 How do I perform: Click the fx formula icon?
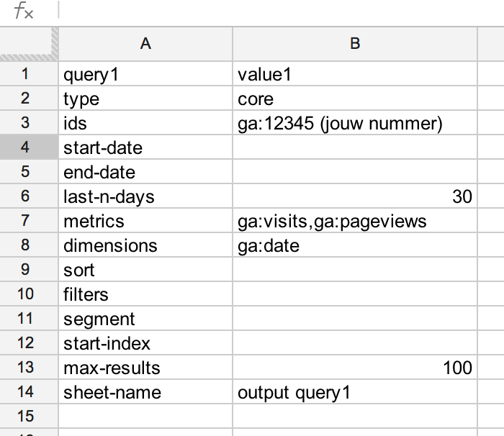coord(24,12)
